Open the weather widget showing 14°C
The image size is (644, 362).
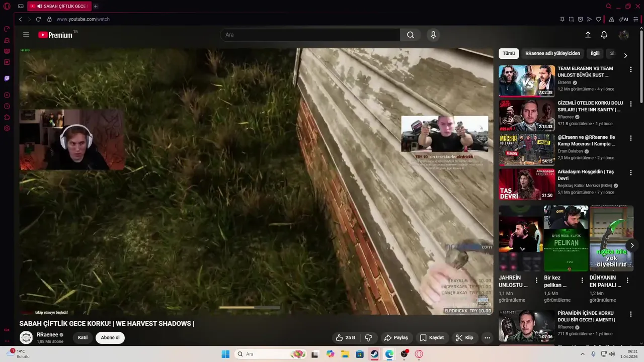pyautogui.click(x=18, y=353)
